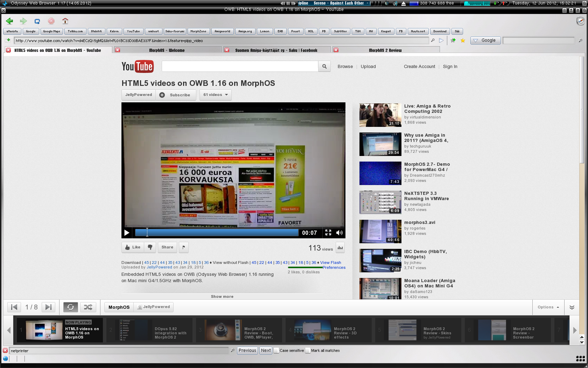Enable the Mark all matches checkbox

click(308, 350)
